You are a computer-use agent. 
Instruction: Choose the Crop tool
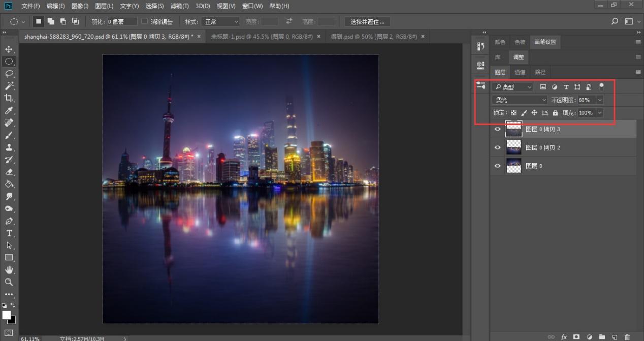point(9,98)
